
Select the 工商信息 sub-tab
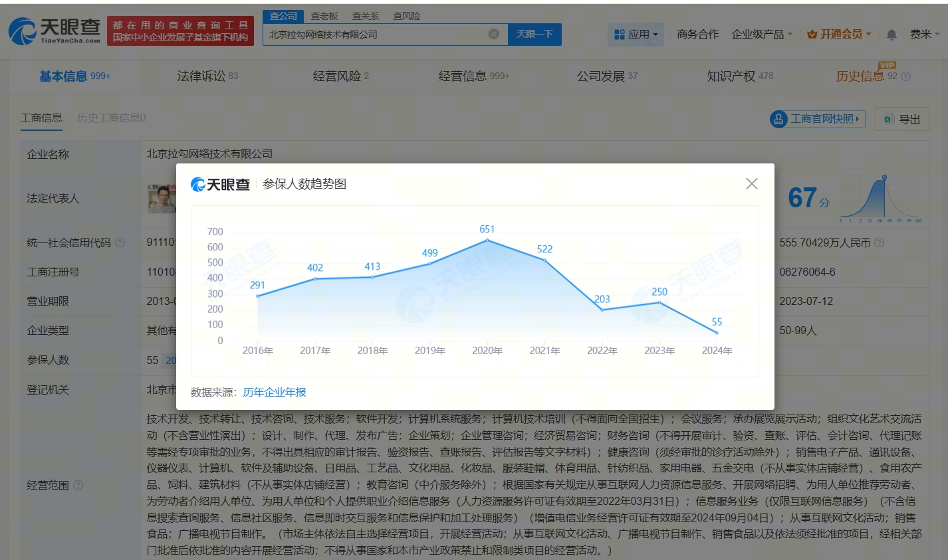tap(41, 118)
